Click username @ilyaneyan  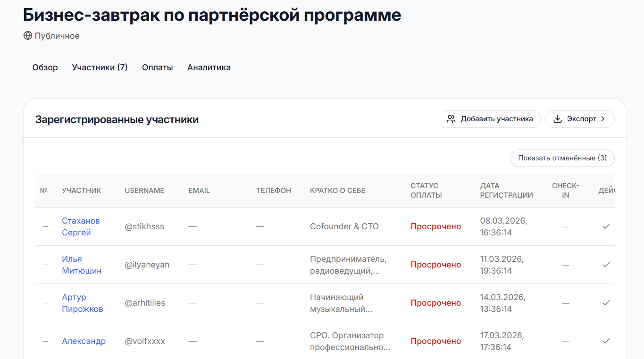click(x=147, y=265)
